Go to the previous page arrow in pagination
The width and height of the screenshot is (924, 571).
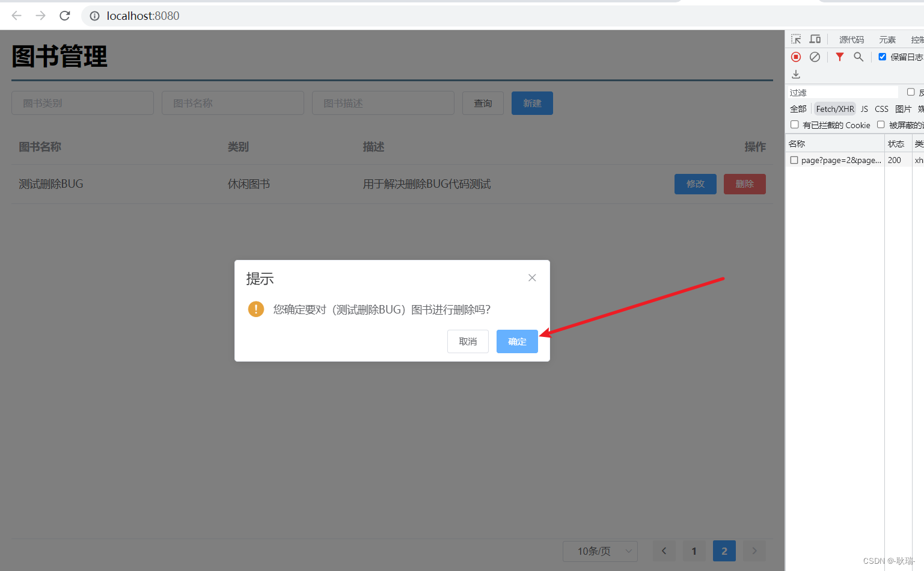click(x=664, y=551)
